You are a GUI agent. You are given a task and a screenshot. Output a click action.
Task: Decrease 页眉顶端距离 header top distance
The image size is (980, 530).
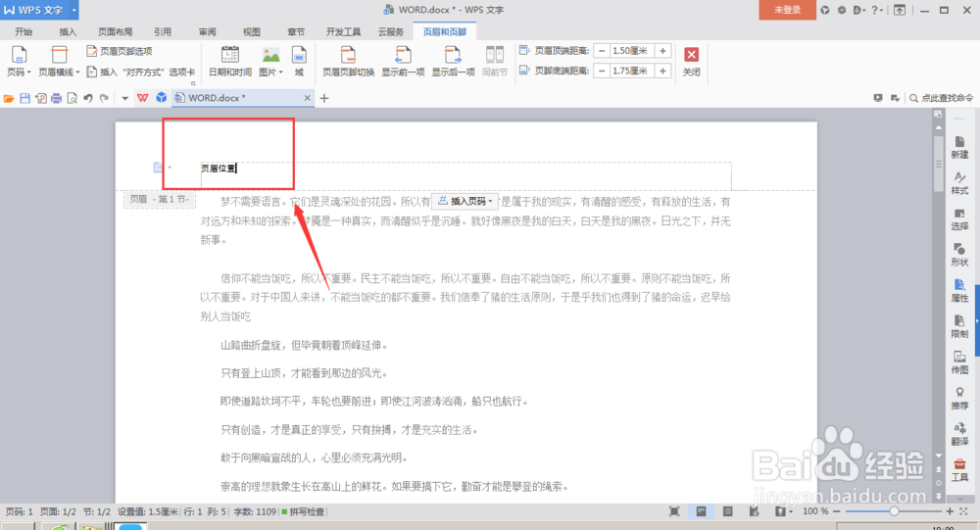pyautogui.click(x=602, y=51)
